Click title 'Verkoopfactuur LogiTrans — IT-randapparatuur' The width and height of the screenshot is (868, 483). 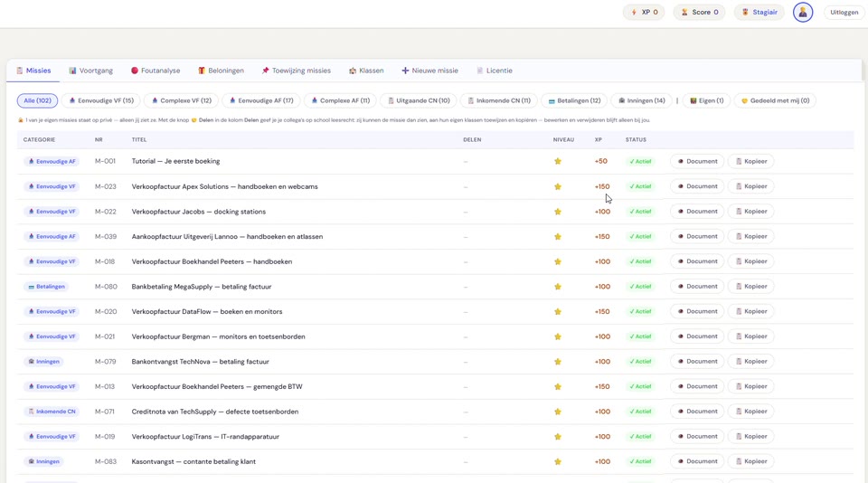click(x=205, y=437)
